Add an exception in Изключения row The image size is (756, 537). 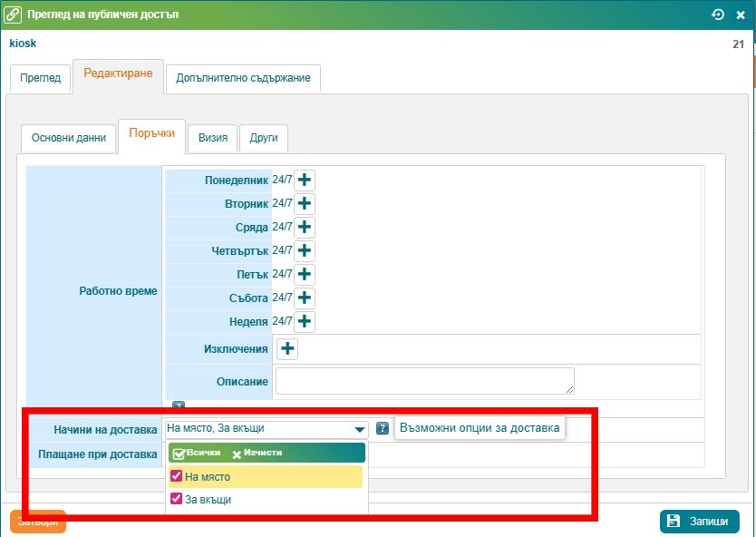(x=287, y=348)
